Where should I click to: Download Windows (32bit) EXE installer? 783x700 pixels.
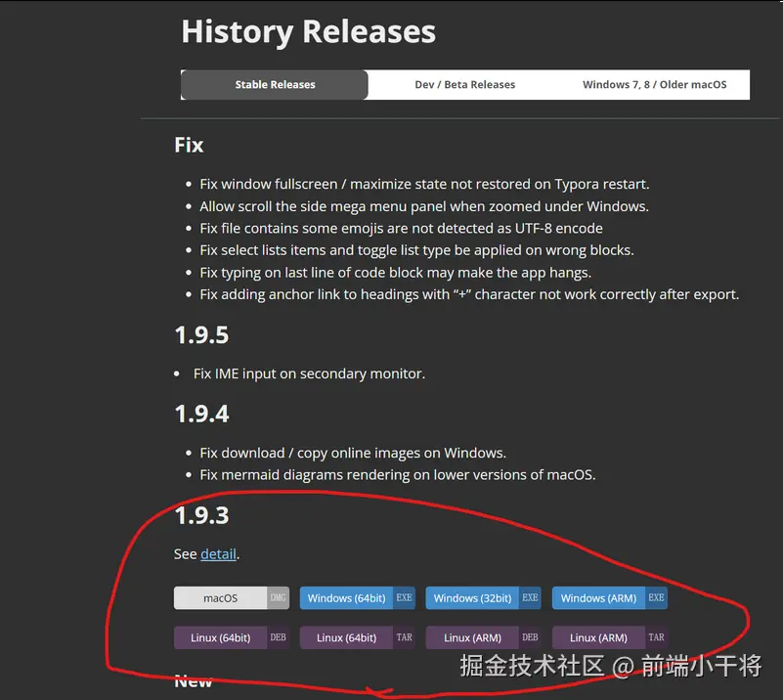point(473,597)
